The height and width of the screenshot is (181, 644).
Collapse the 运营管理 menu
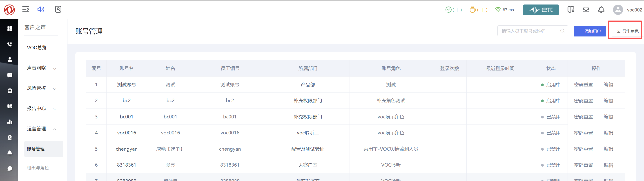pos(41,129)
